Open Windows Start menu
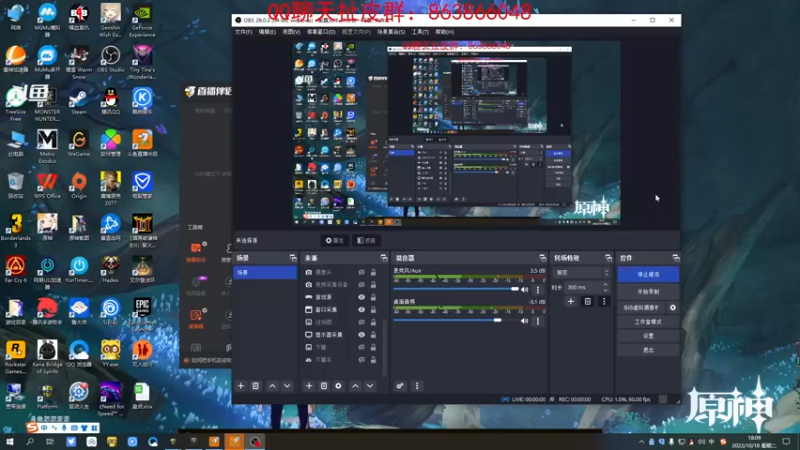 point(9,441)
